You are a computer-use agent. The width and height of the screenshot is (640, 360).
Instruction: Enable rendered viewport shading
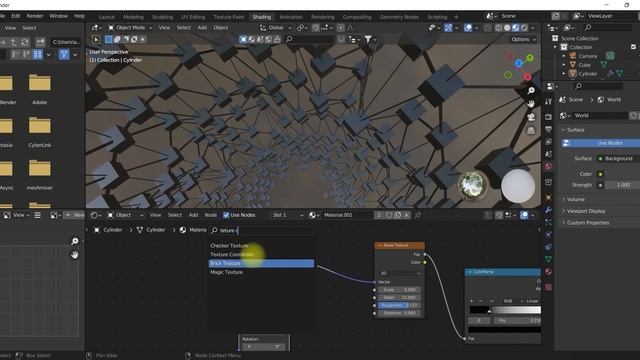524,28
